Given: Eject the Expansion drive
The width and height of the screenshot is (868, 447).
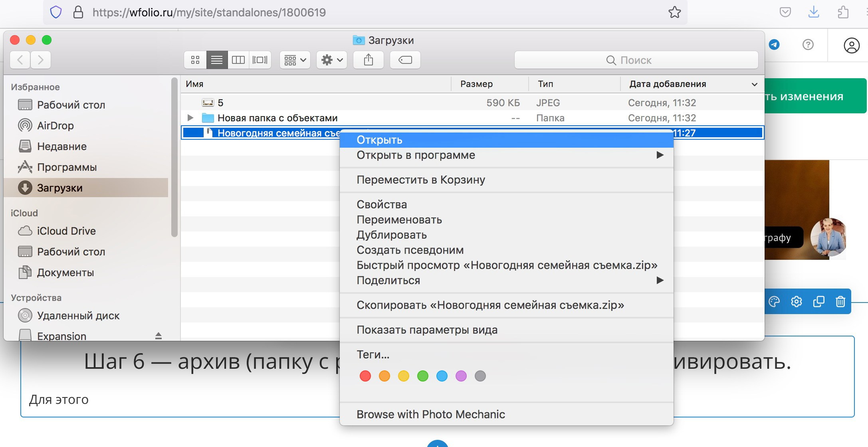Looking at the screenshot, I should pyautogui.click(x=159, y=336).
